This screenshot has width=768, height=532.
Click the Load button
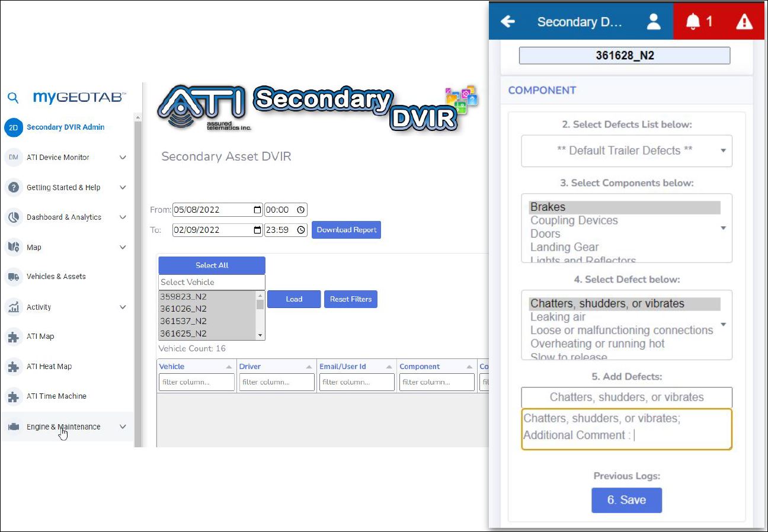(294, 299)
